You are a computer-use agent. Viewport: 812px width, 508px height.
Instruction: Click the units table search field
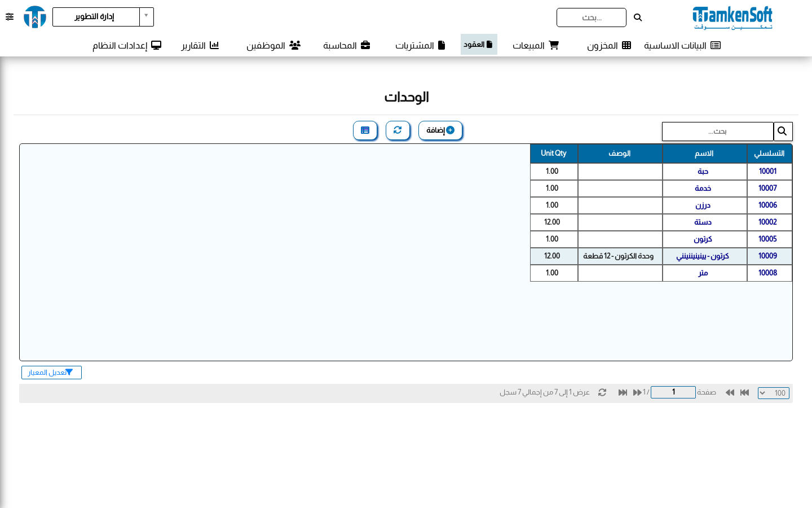coord(717,132)
